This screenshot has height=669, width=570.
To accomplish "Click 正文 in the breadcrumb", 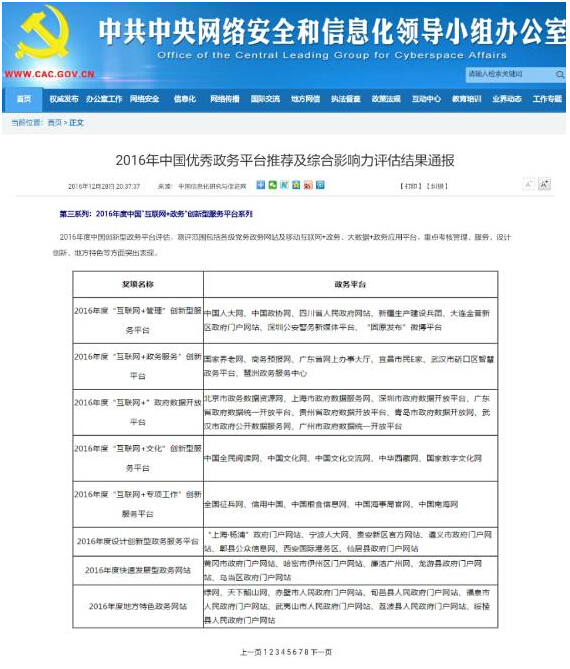I will coord(76,123).
